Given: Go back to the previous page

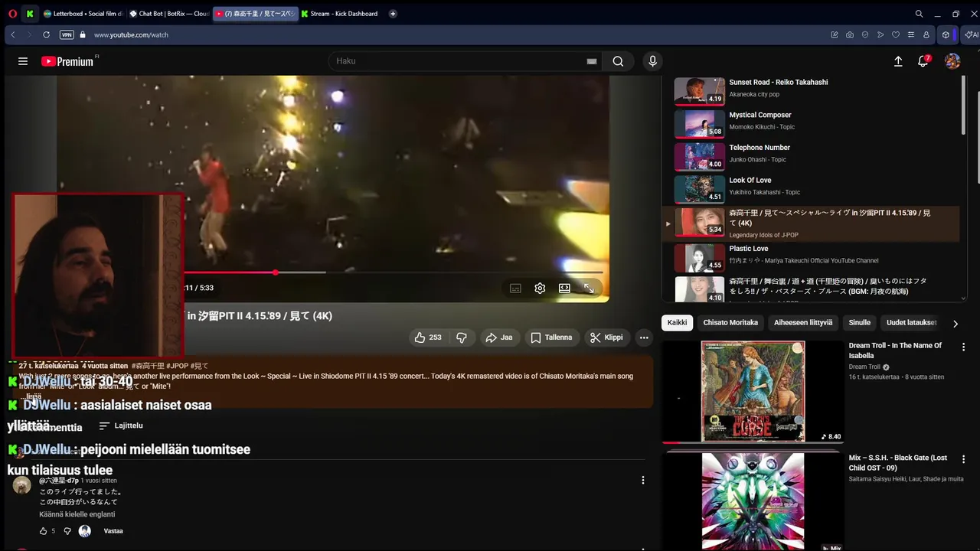Looking at the screenshot, I should pyautogui.click(x=13, y=34).
